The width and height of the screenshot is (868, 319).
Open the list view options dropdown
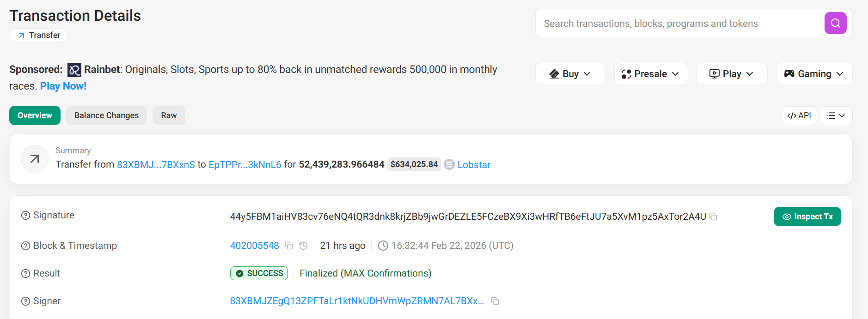[836, 115]
